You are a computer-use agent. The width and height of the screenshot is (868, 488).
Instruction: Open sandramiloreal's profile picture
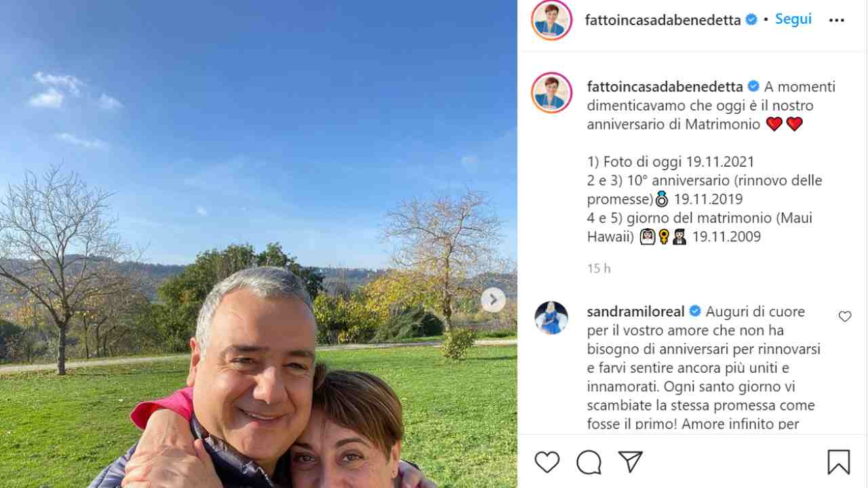[551, 318]
